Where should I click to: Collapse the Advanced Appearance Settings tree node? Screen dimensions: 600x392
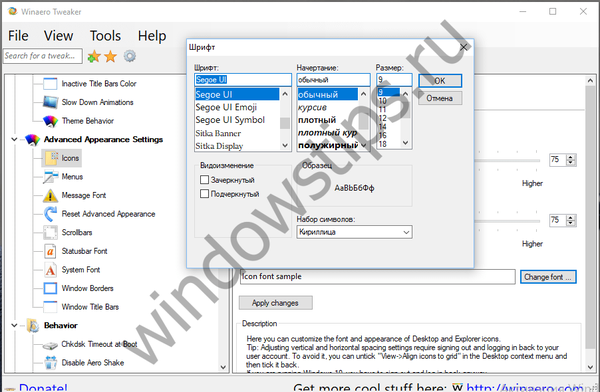click(x=14, y=140)
